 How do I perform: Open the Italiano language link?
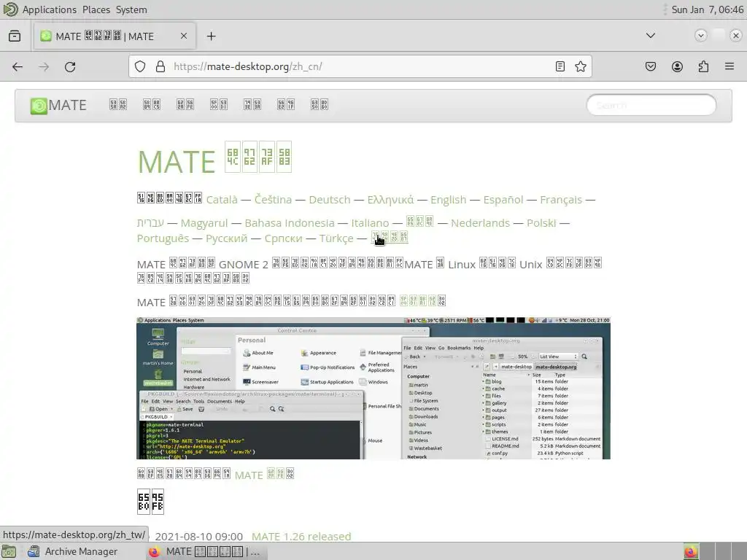tap(370, 223)
